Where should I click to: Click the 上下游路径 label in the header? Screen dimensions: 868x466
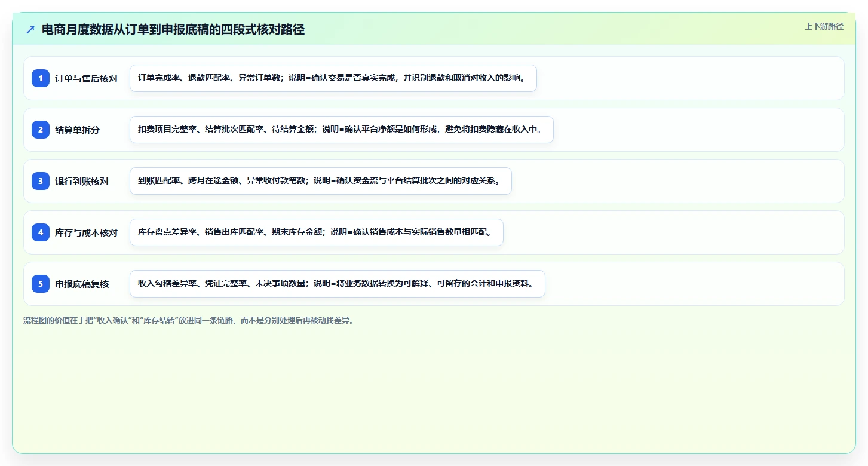click(x=824, y=26)
